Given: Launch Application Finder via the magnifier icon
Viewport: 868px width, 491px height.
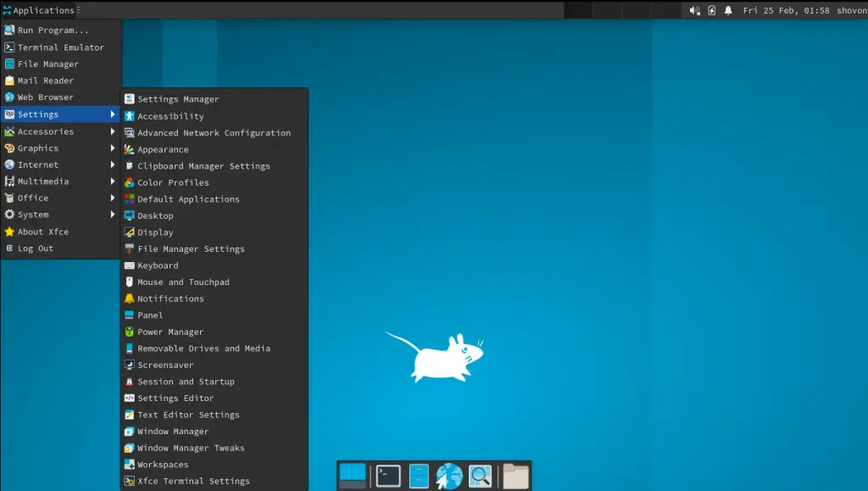Looking at the screenshot, I should click(479, 475).
